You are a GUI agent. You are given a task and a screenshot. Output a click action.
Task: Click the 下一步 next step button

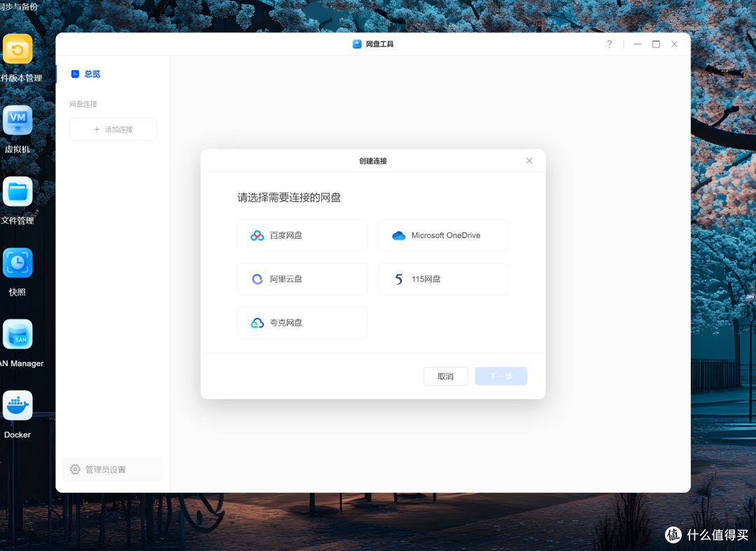pyautogui.click(x=501, y=376)
